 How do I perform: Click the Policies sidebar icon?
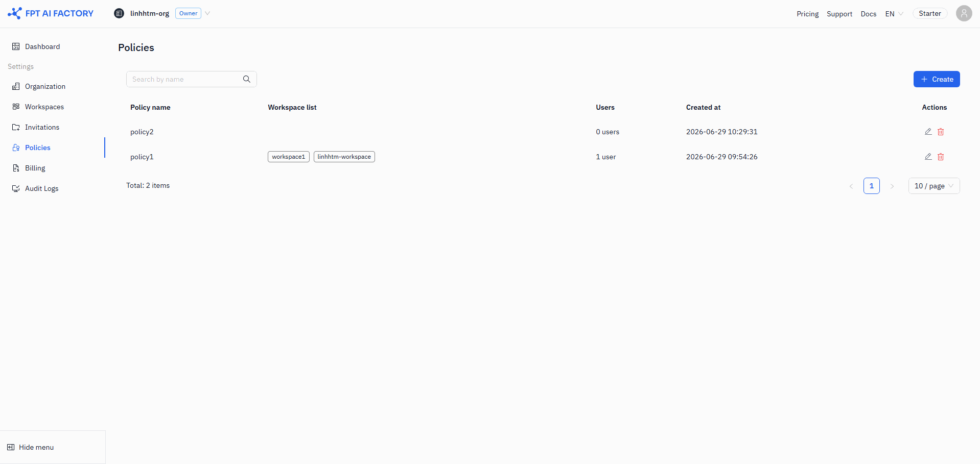(16, 148)
